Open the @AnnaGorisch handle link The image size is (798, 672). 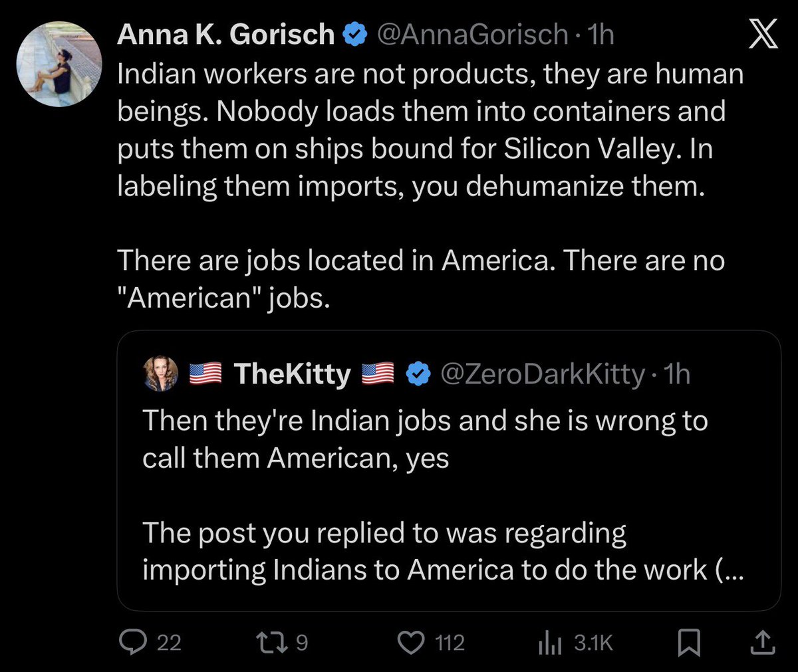(x=472, y=35)
